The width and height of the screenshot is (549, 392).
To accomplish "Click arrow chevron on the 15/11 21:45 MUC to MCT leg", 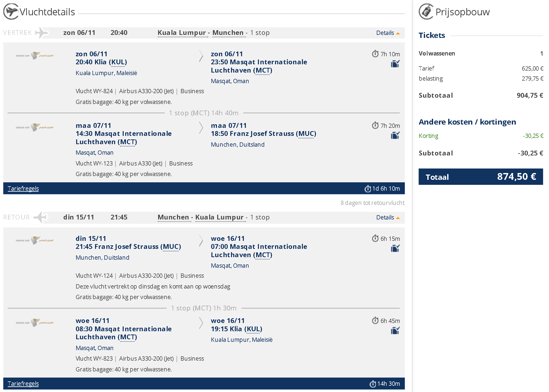I will [201, 241].
